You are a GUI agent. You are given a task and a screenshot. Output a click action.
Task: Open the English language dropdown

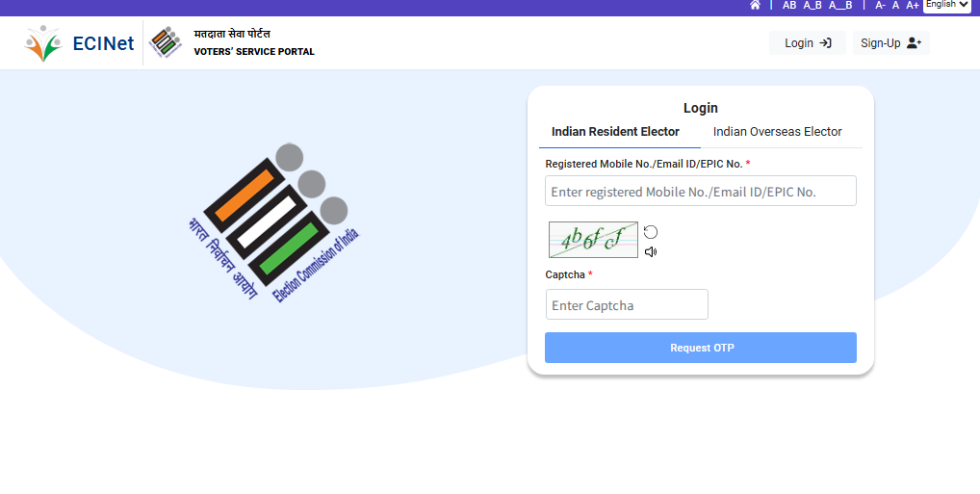pyautogui.click(x=947, y=5)
